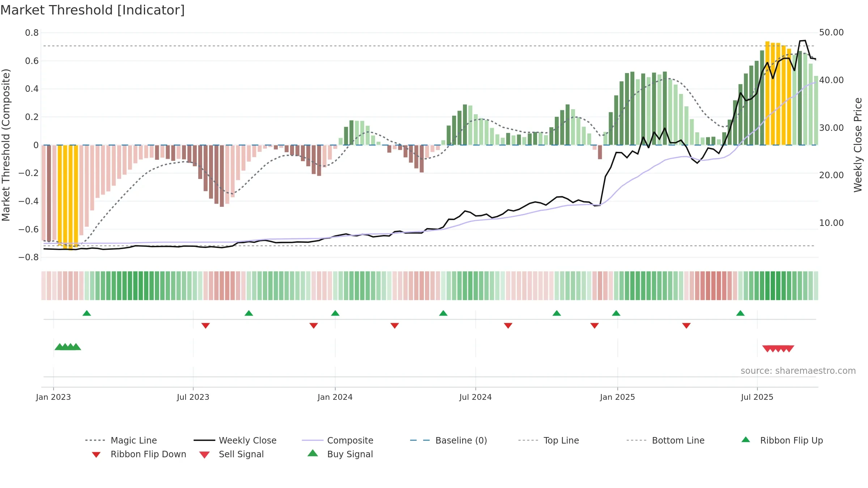This screenshot has height=488, width=868.
Task: Click the yellow extreme bars after Jul 2025
Action: click(778, 93)
